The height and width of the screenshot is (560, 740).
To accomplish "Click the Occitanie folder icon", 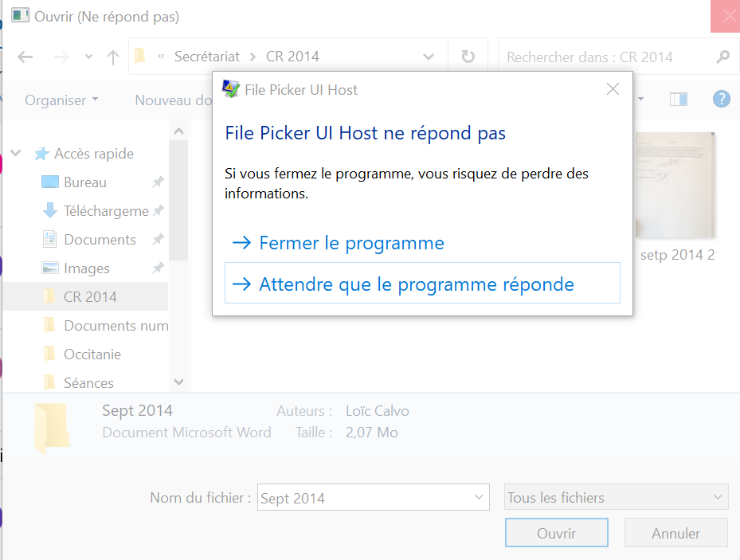I will [x=49, y=354].
